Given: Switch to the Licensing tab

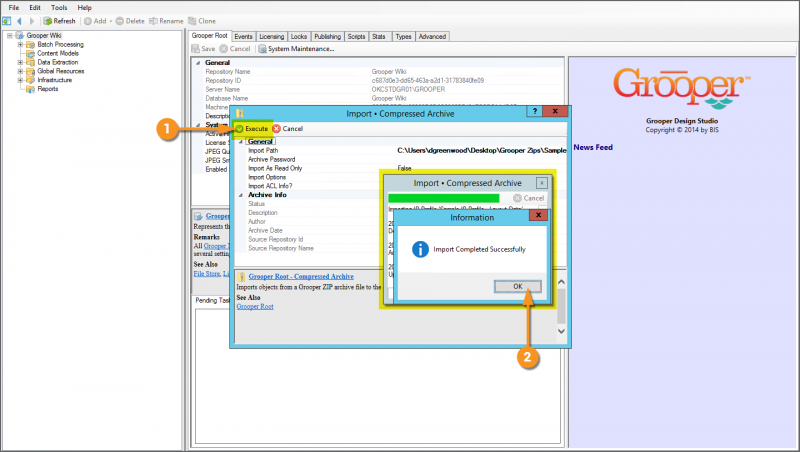Looking at the screenshot, I should (x=271, y=37).
